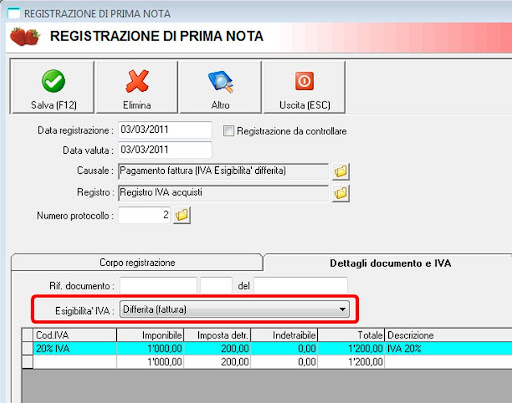Open the folder icon next to Causale
512x403 pixels.
[341, 171]
